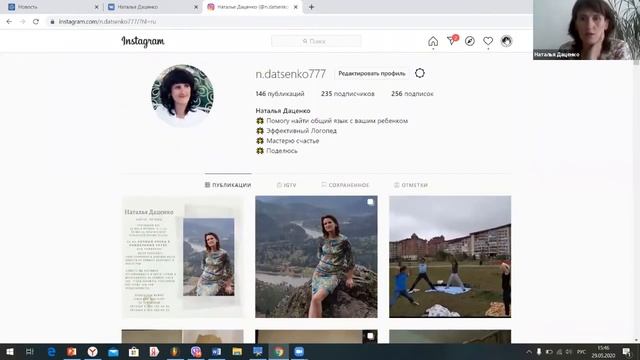Close the Новость browser tab
The height and width of the screenshot is (360, 640).
96,7
